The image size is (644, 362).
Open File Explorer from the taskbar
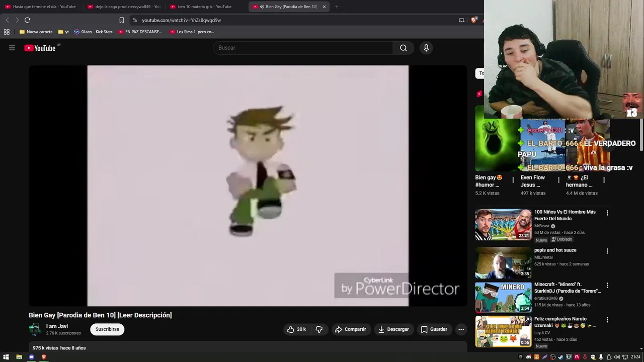[x=19, y=357]
